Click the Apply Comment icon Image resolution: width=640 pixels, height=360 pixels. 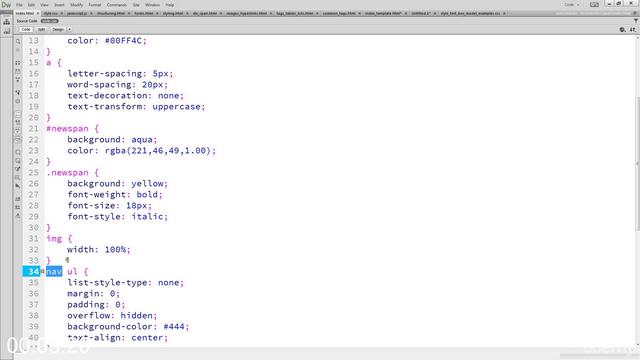[x=18, y=152]
